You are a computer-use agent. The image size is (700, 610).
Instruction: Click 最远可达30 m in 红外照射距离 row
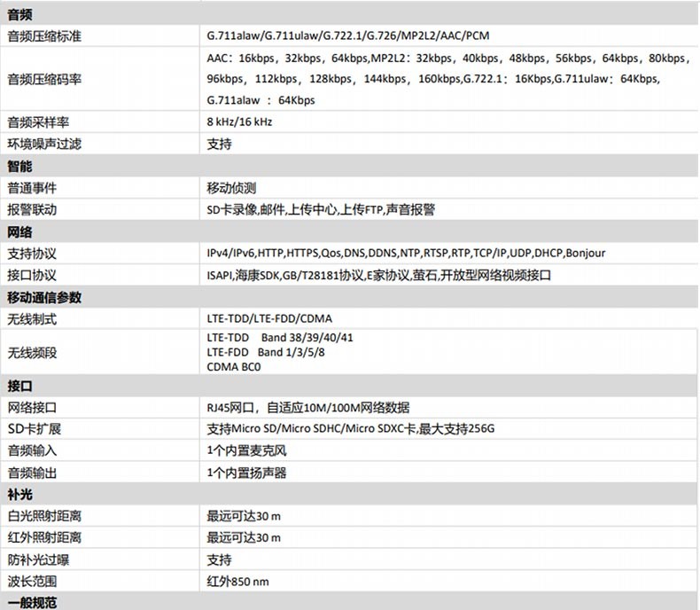point(244,537)
